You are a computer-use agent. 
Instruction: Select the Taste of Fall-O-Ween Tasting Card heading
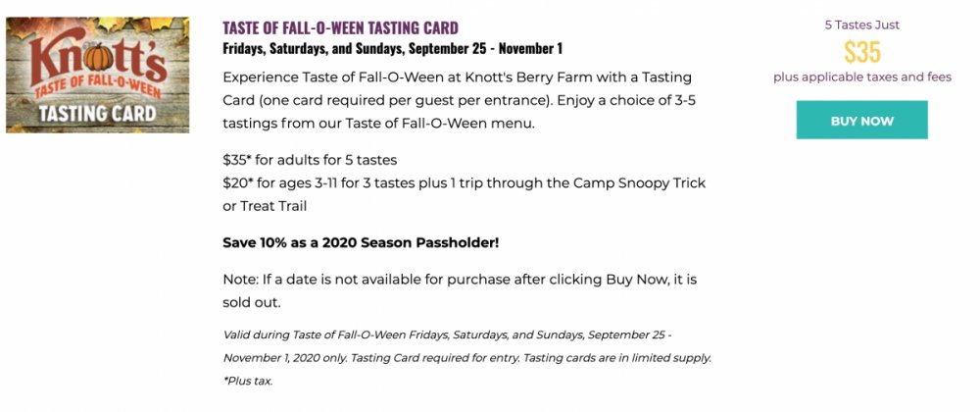point(340,27)
